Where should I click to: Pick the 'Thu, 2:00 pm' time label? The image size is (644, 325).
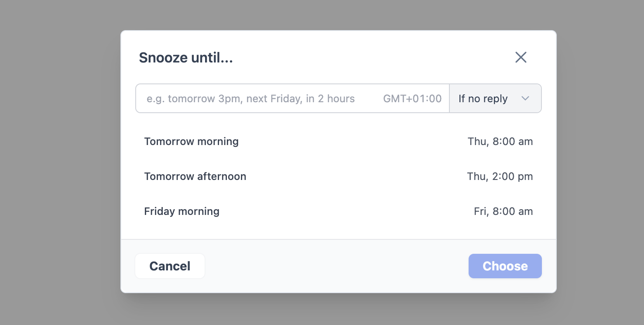tap(500, 176)
